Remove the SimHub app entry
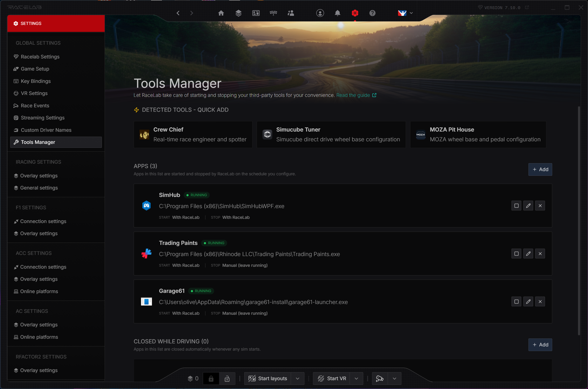The width and height of the screenshot is (588, 389). [x=540, y=206]
